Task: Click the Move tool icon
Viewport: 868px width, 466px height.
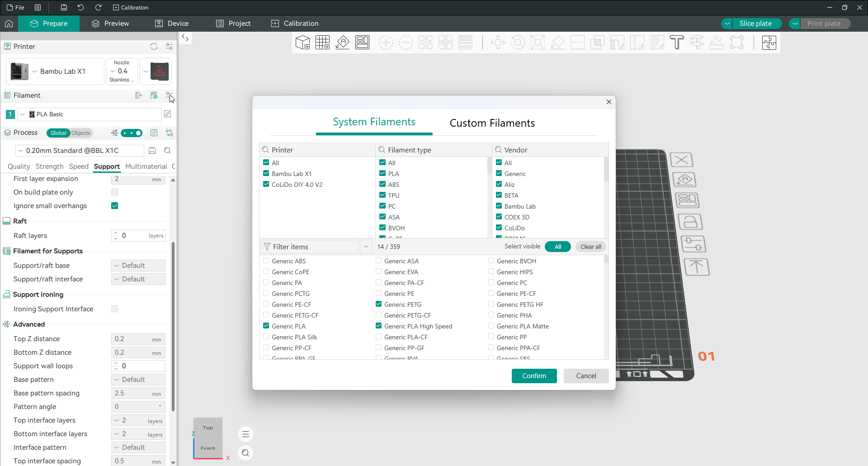Action: 498,43
